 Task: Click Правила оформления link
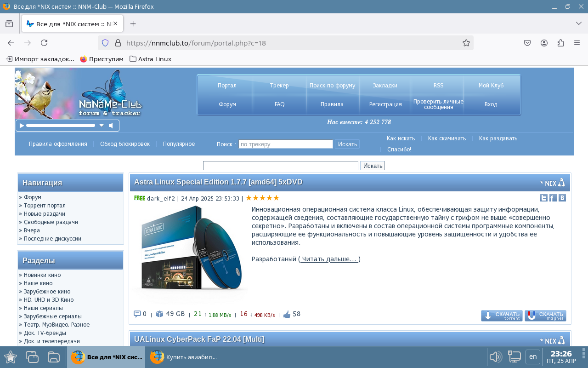tap(58, 144)
